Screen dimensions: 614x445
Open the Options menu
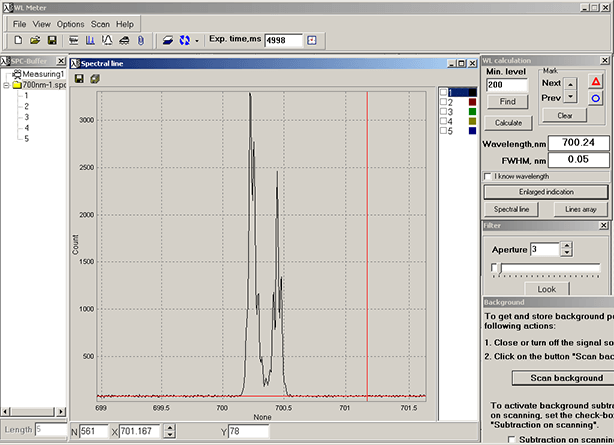[x=70, y=23]
